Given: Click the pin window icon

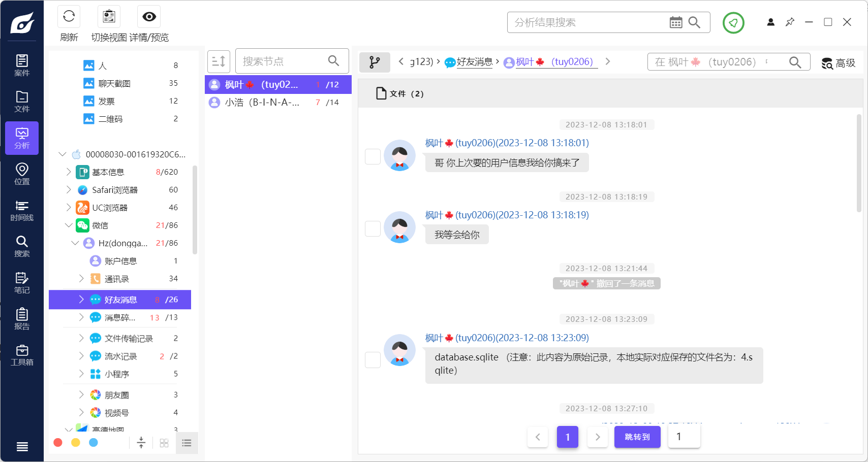Looking at the screenshot, I should click(x=790, y=22).
